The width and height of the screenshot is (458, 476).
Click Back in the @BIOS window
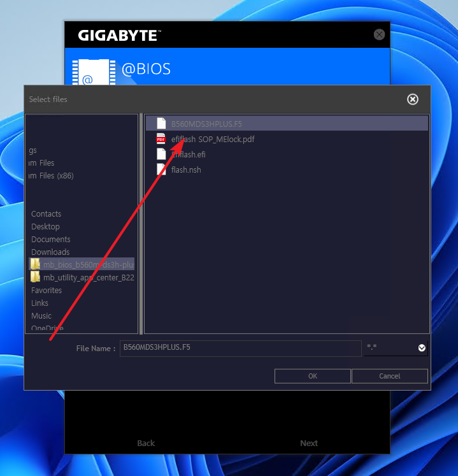pos(146,444)
